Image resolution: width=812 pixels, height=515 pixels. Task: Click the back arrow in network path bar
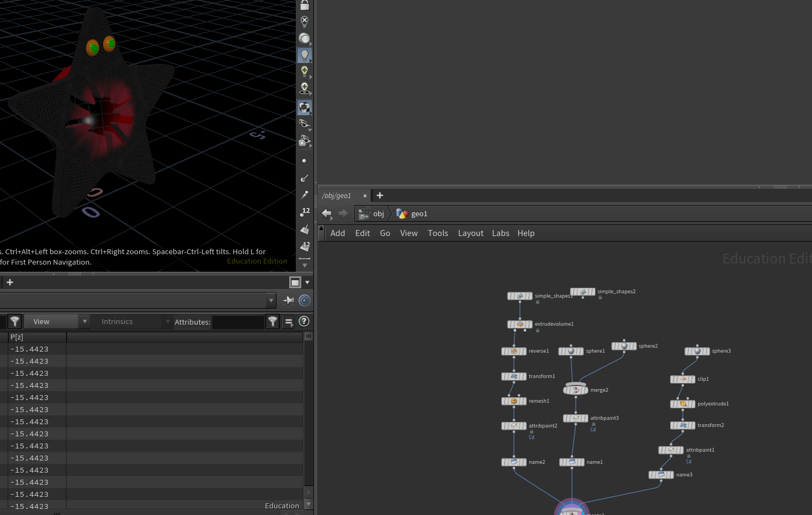327,213
